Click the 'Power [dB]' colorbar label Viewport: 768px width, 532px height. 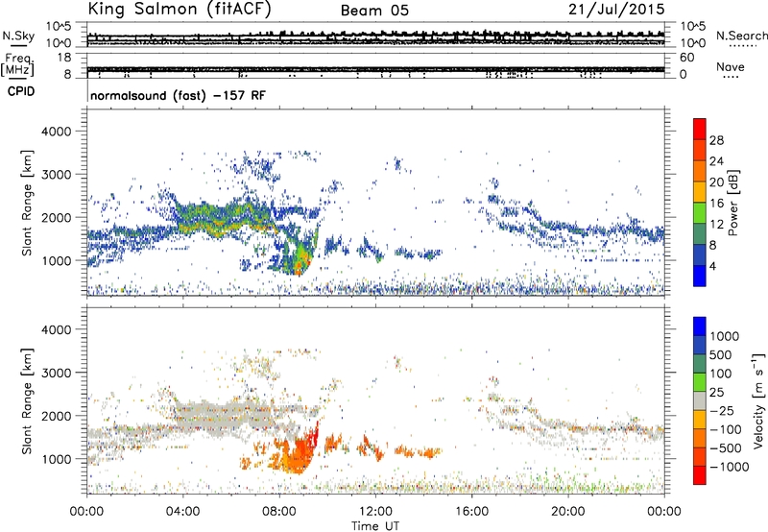click(733, 203)
